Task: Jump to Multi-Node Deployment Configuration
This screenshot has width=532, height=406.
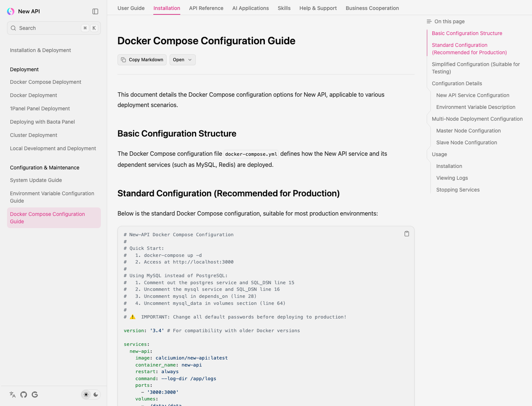Action: pyautogui.click(x=477, y=119)
